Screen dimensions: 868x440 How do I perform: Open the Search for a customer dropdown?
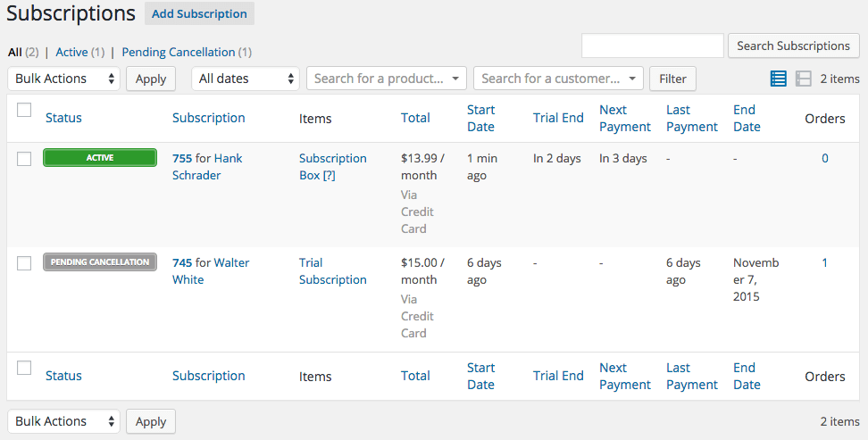click(558, 79)
